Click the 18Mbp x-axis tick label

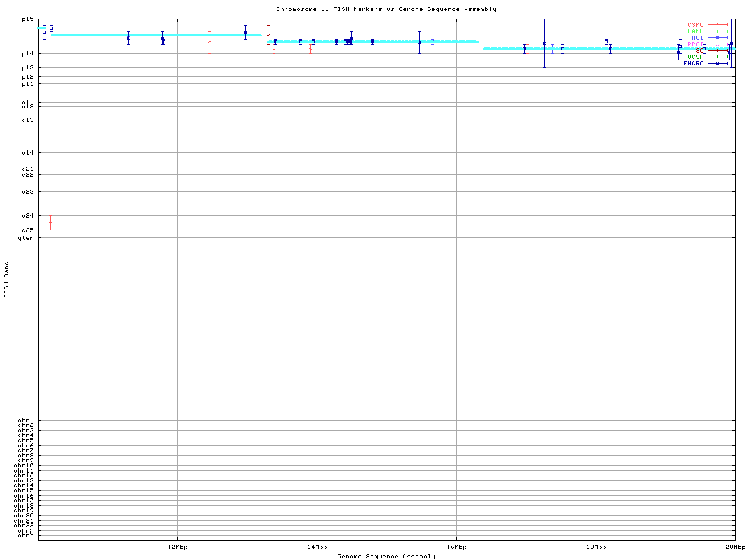point(596,547)
